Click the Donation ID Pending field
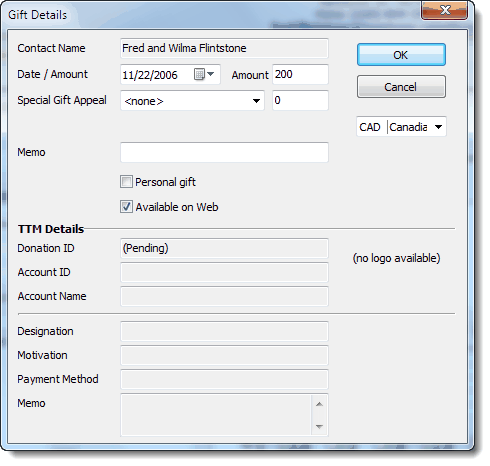Viewport: 490px width, 466px height. pos(224,248)
